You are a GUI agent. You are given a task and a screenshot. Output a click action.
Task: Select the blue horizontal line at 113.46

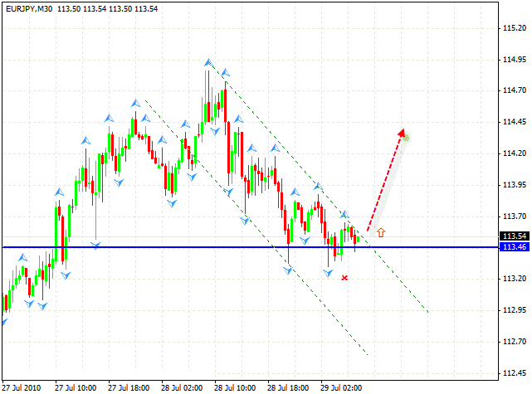coord(251,247)
